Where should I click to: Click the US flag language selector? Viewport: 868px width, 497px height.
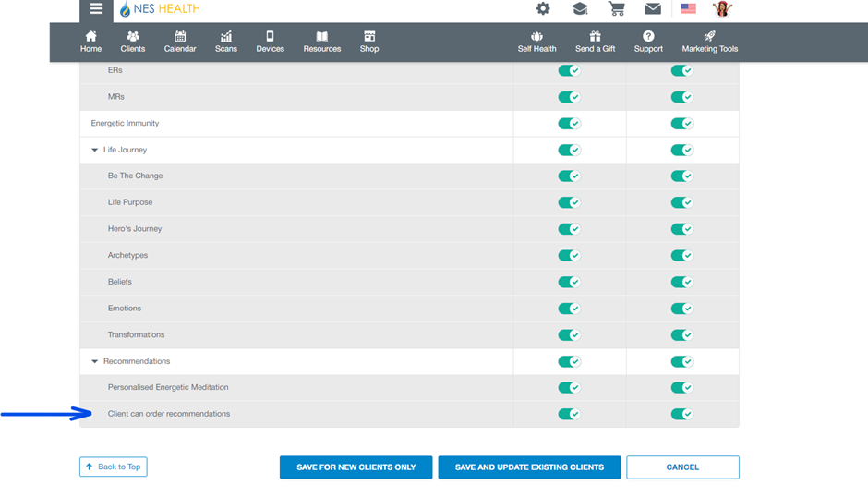pos(688,9)
